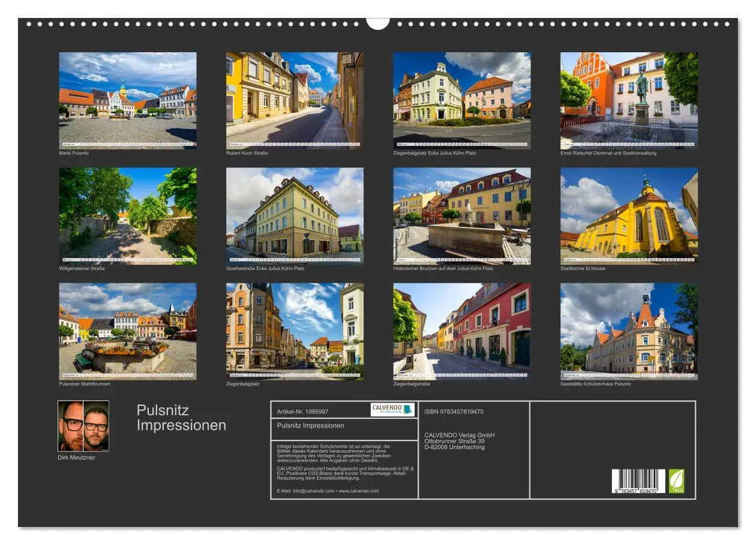
Task: Select the Ziegenbalgplatz Ecke Julius Kühn Platz photo
Action: click(462, 100)
